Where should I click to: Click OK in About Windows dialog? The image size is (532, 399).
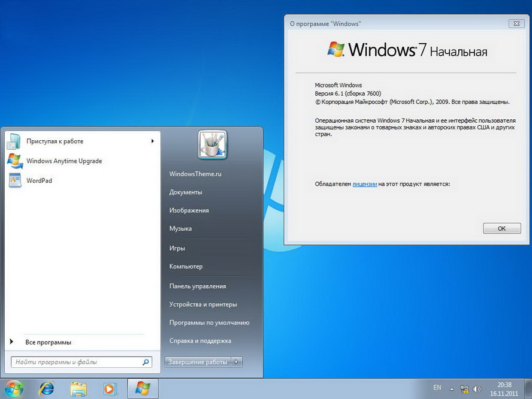(501, 228)
